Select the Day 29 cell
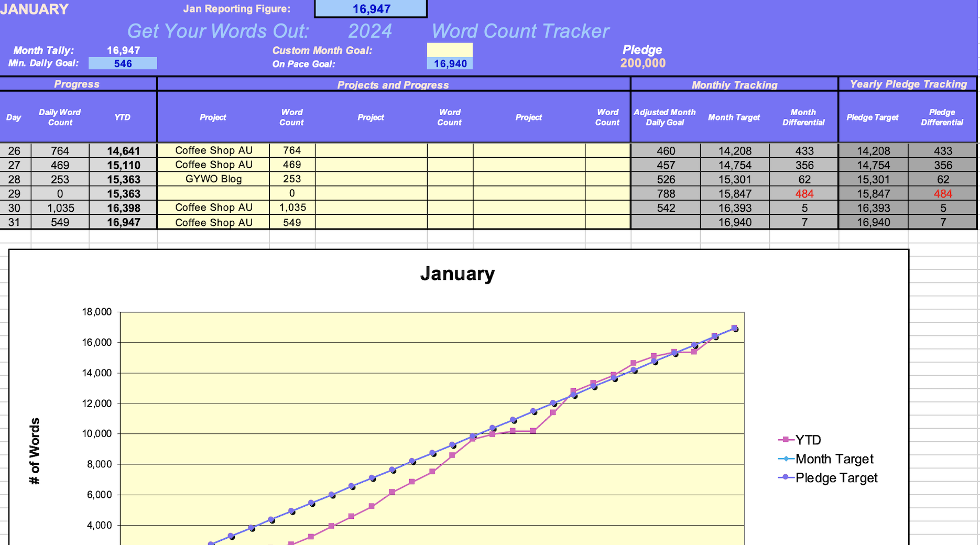This screenshot has width=980, height=545. 15,193
